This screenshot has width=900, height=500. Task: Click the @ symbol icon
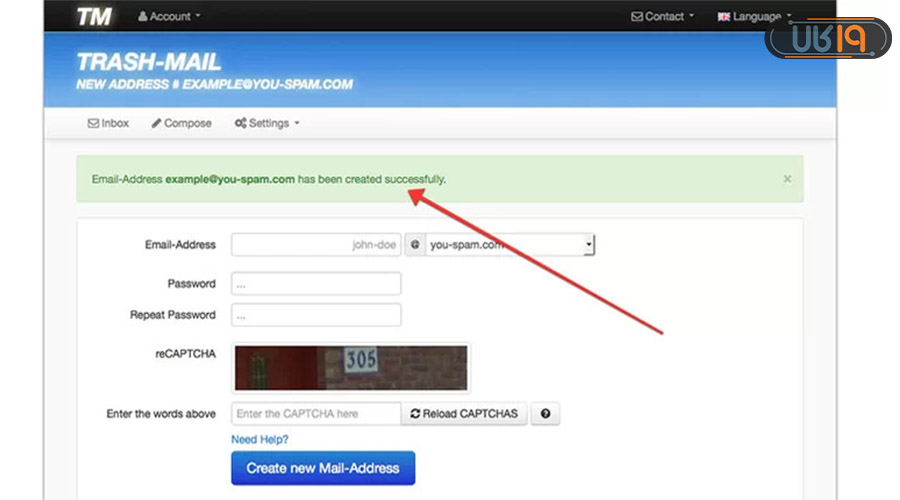pyautogui.click(x=415, y=245)
